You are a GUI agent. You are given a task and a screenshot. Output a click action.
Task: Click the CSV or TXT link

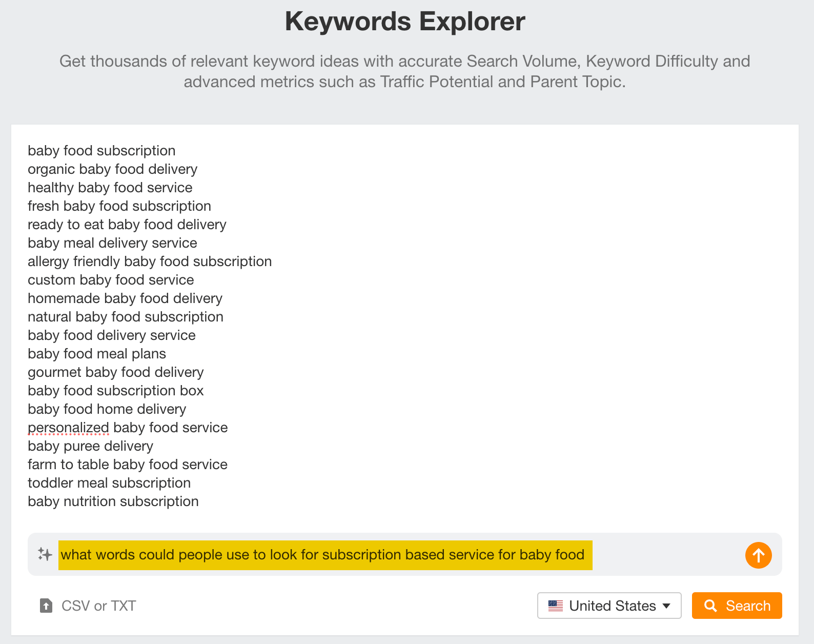pyautogui.click(x=97, y=606)
